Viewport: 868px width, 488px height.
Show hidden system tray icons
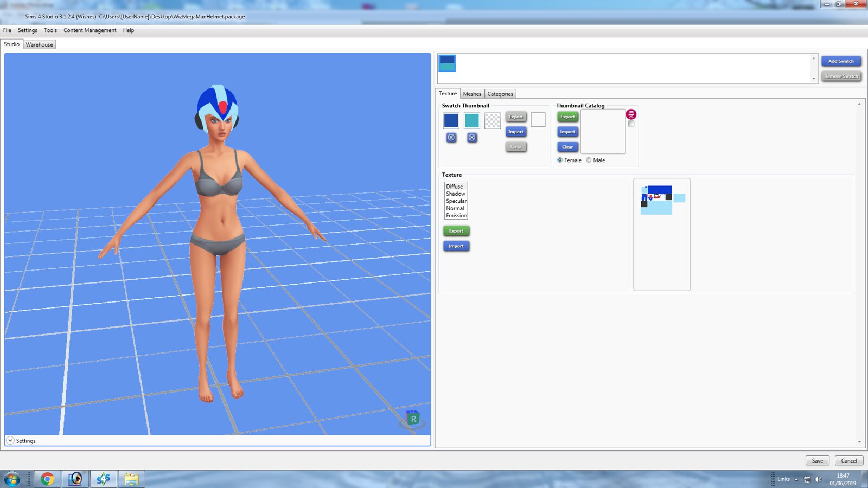coord(796,479)
